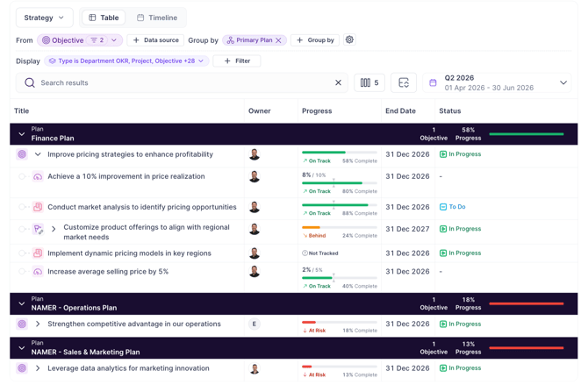
Task: Select the circle next to Implement dynamic pricing models
Action: [22, 253]
